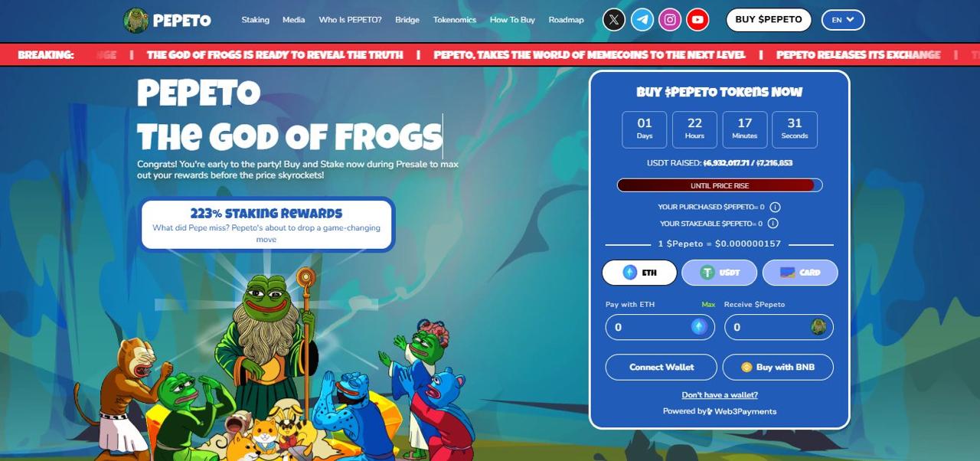Click info icon beside purchased $PEPETO
The image size is (980, 461).
click(x=775, y=207)
